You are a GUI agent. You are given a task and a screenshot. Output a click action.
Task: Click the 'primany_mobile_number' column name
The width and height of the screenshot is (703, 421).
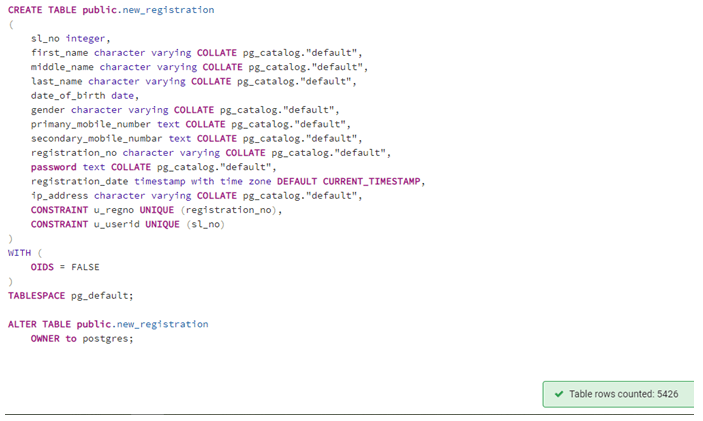coord(91,124)
